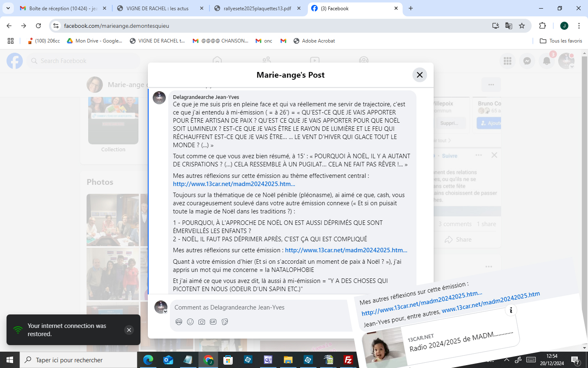
Task: Open Adobe Acrobat bookmark
Action: coord(314,41)
